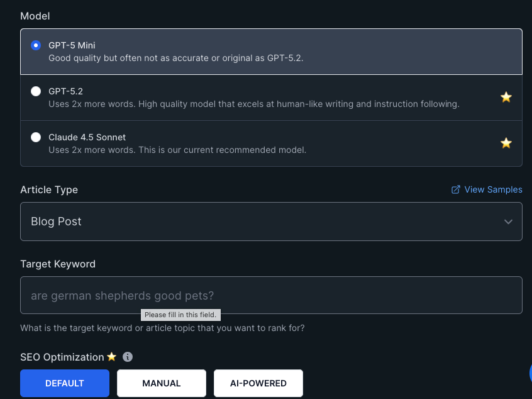Click the Article Type label
This screenshot has width=532, height=399.
[49, 189]
